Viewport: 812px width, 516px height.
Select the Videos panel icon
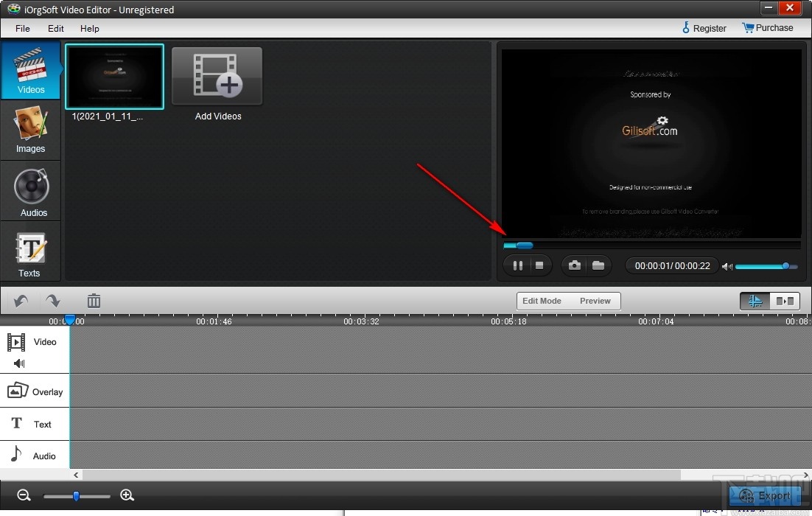click(30, 70)
